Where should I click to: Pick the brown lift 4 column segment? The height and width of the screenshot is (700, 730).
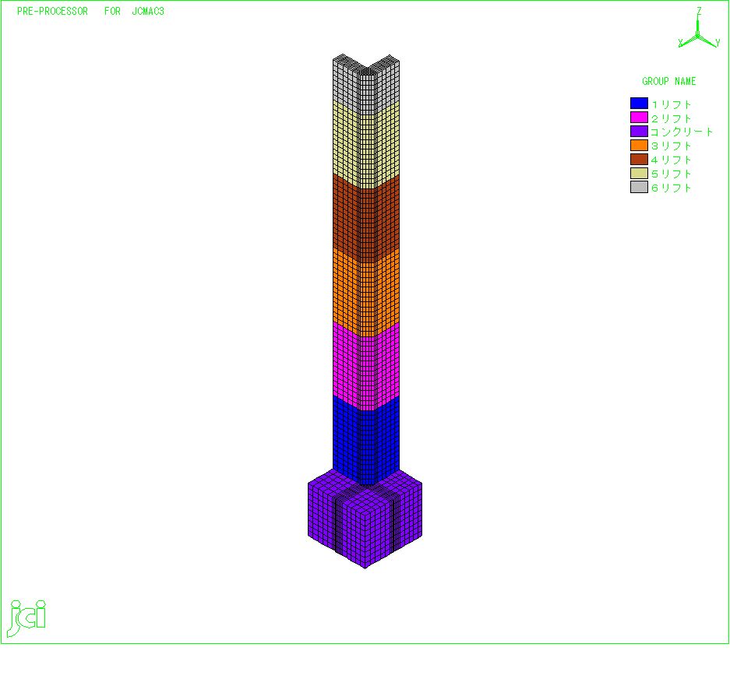366,217
